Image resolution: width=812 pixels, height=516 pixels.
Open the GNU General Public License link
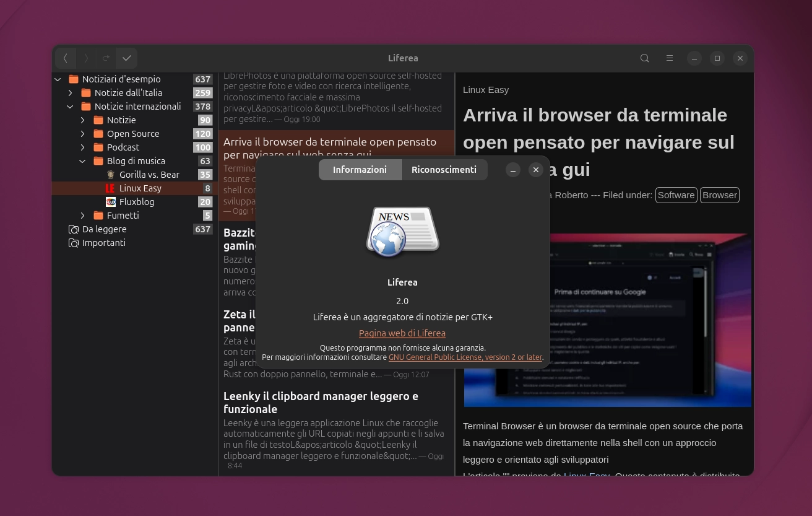[x=465, y=357]
